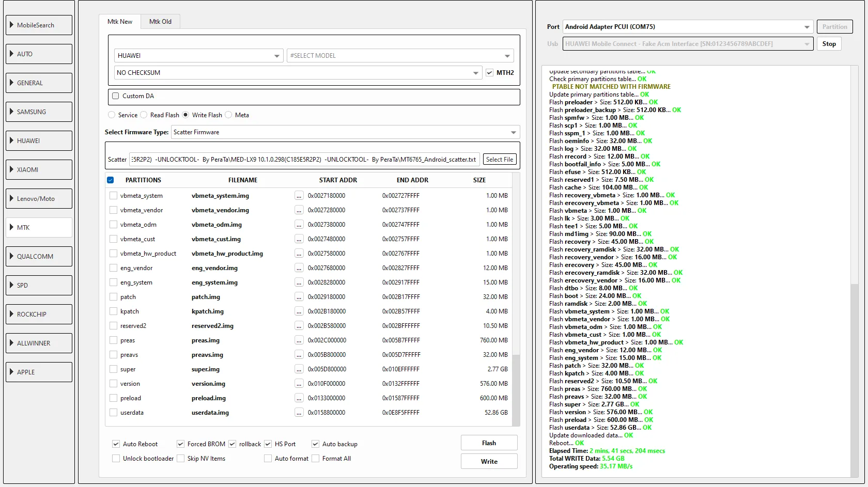Expand the QUALCOMM sidebar section

tap(39, 256)
